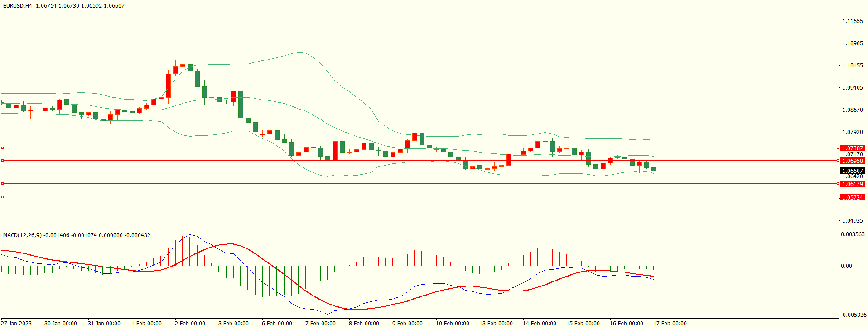Click the 1.04935 value on price scale

tap(852, 221)
